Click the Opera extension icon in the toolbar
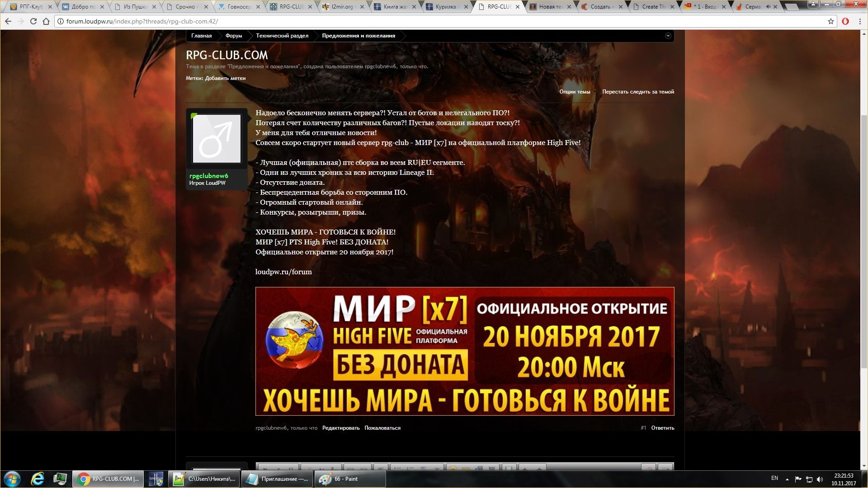 (x=845, y=21)
